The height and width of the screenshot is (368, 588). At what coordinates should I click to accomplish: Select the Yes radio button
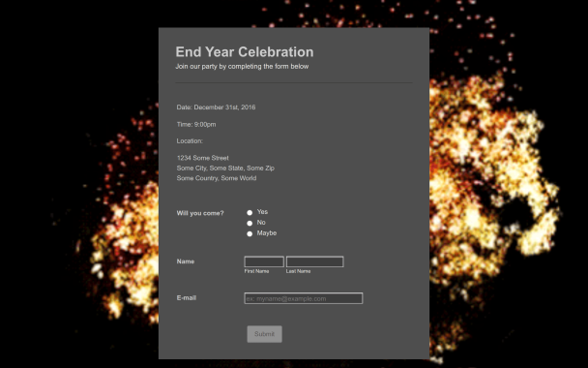pyautogui.click(x=250, y=212)
